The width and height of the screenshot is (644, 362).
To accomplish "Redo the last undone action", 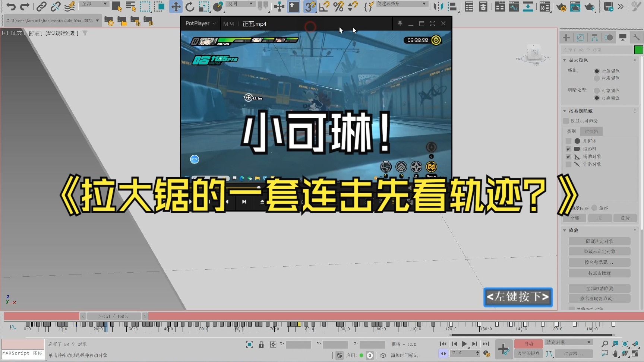I will [x=25, y=6].
